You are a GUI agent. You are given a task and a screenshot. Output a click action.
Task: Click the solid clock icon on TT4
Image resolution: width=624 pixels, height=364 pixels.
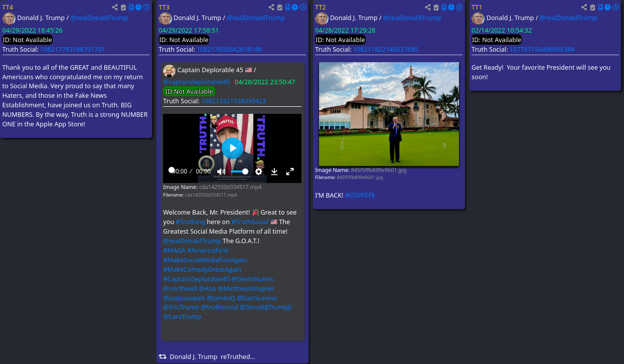pyautogui.click(x=138, y=8)
